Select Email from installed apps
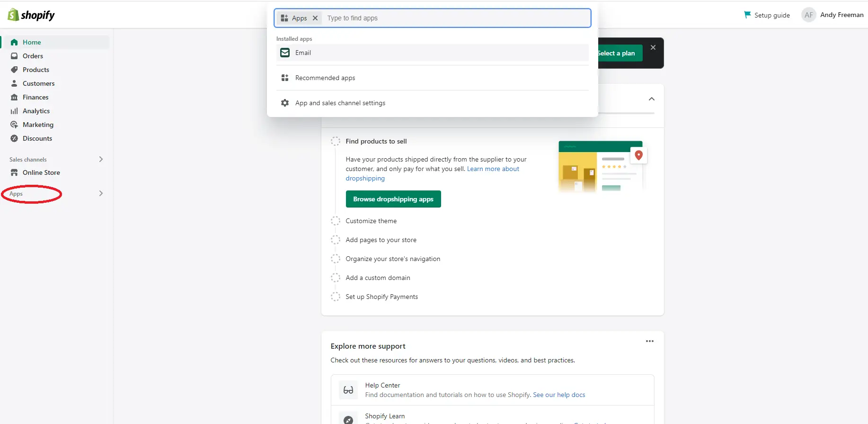Image resolution: width=868 pixels, height=424 pixels. (432, 53)
